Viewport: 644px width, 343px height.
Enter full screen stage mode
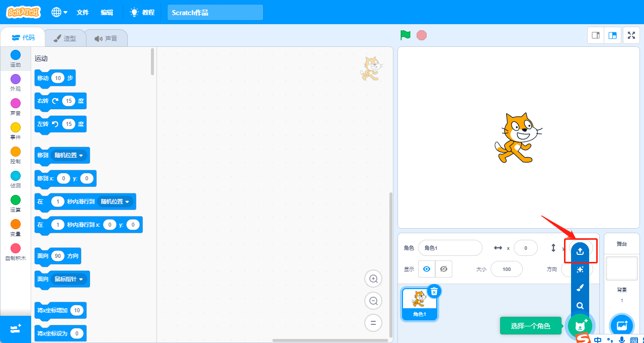pyautogui.click(x=631, y=35)
